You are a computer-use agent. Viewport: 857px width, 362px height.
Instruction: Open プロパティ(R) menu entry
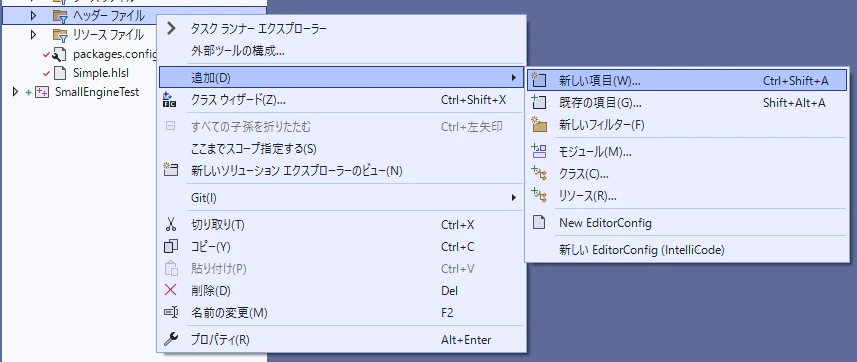point(342,340)
